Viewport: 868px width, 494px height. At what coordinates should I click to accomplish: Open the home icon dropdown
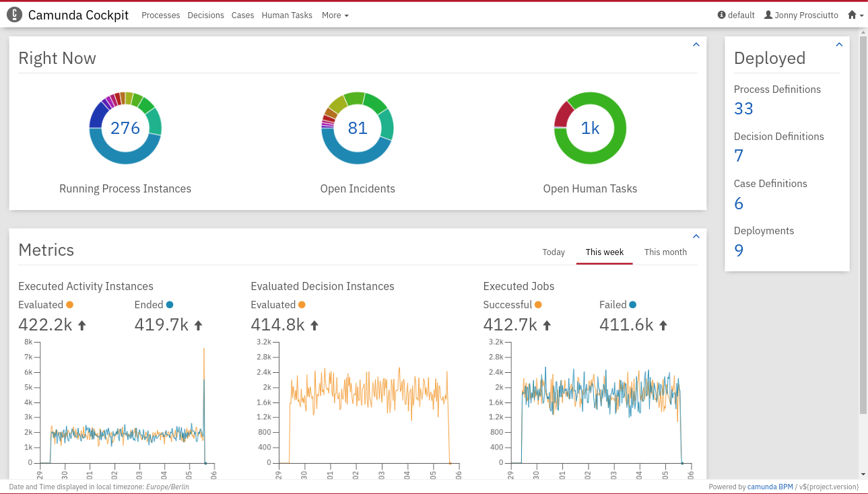855,15
